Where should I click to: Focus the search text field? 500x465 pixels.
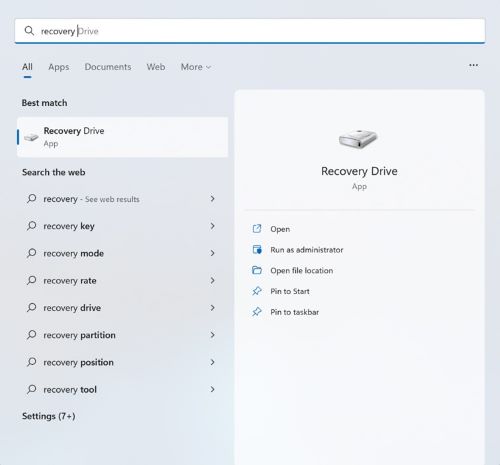coord(250,31)
